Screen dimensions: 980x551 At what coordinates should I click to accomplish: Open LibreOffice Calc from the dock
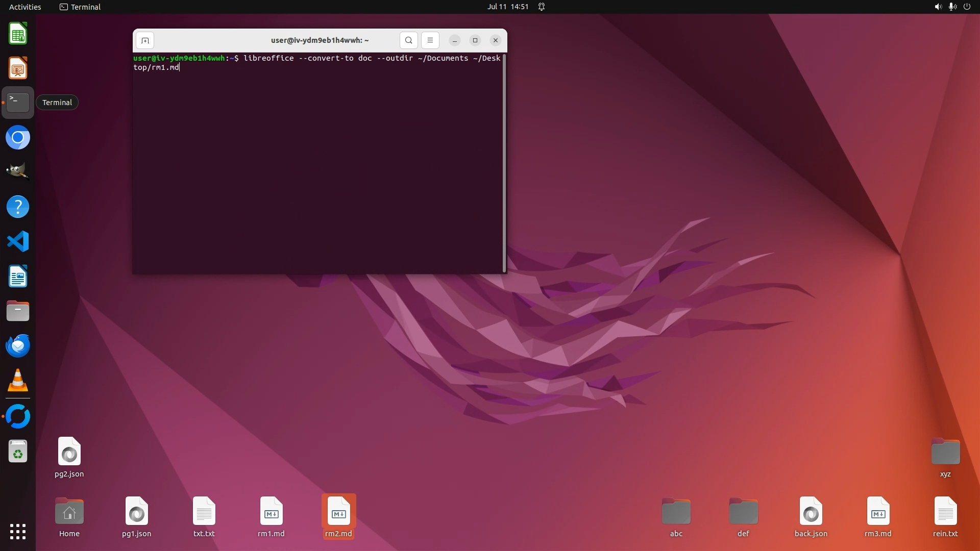18,34
